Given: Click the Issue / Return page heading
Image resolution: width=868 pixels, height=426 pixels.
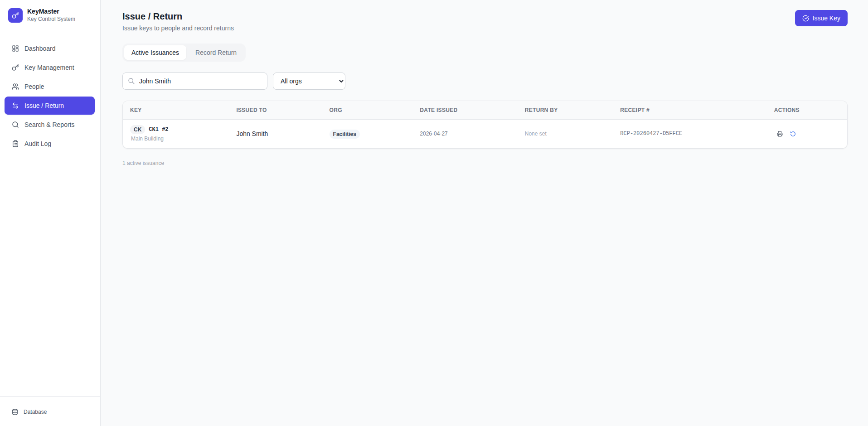Looking at the screenshot, I should [x=152, y=16].
